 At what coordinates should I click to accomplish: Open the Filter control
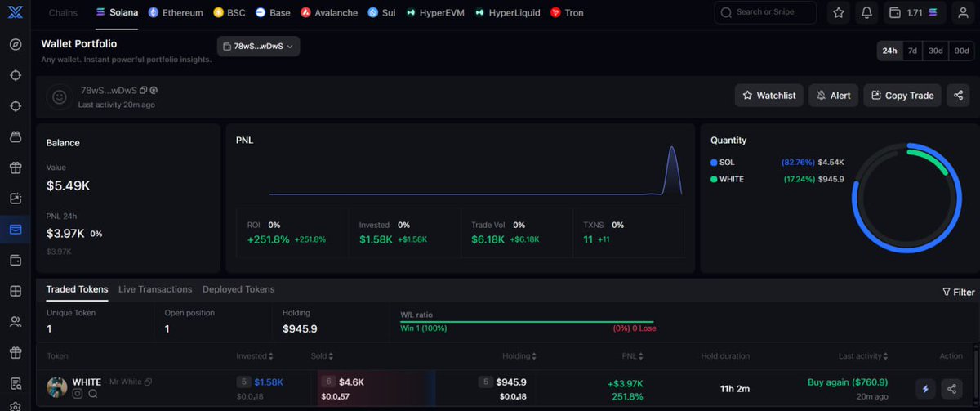click(959, 292)
